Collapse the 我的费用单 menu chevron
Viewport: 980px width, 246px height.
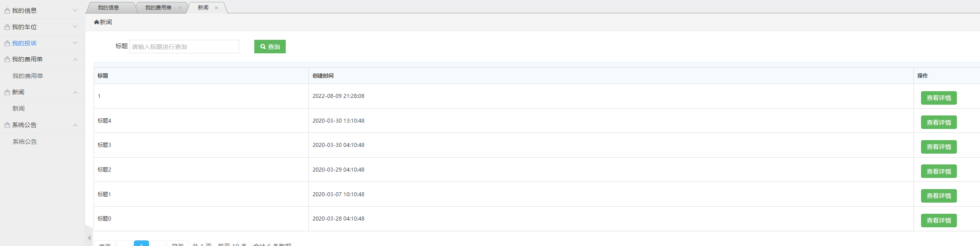pyautogui.click(x=75, y=59)
